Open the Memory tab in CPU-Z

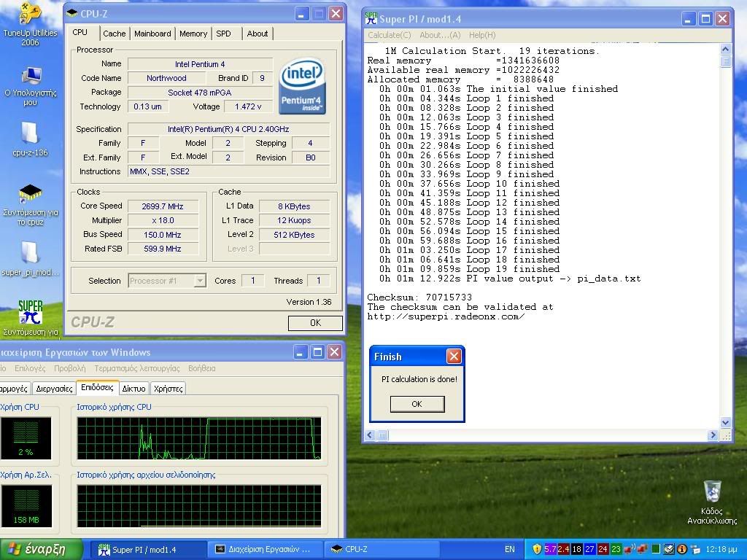point(193,34)
